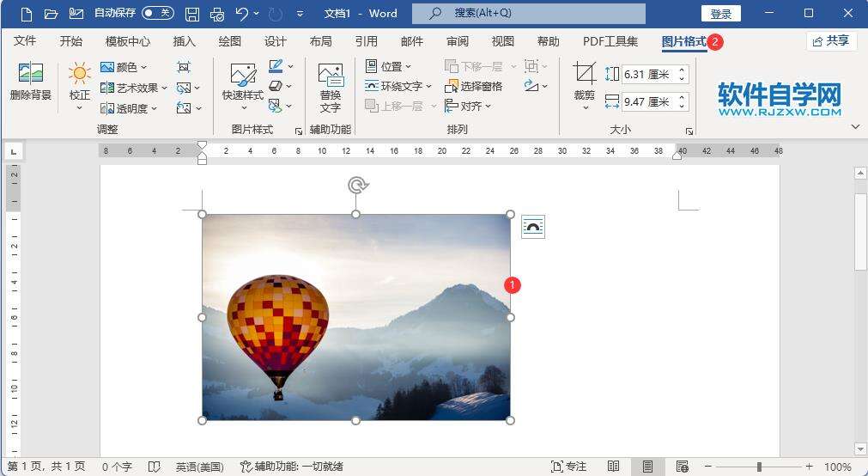Viewport: 868px width, 476px height.
Task: Open 环绕文字 wrap text dropdown
Action: pos(398,86)
